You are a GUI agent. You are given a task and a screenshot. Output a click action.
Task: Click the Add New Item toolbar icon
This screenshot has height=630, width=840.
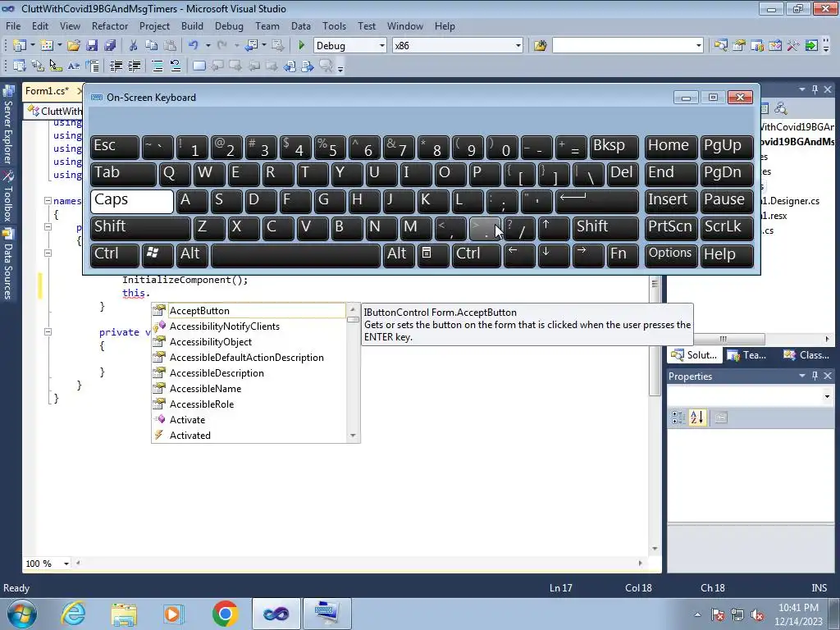(x=47, y=46)
